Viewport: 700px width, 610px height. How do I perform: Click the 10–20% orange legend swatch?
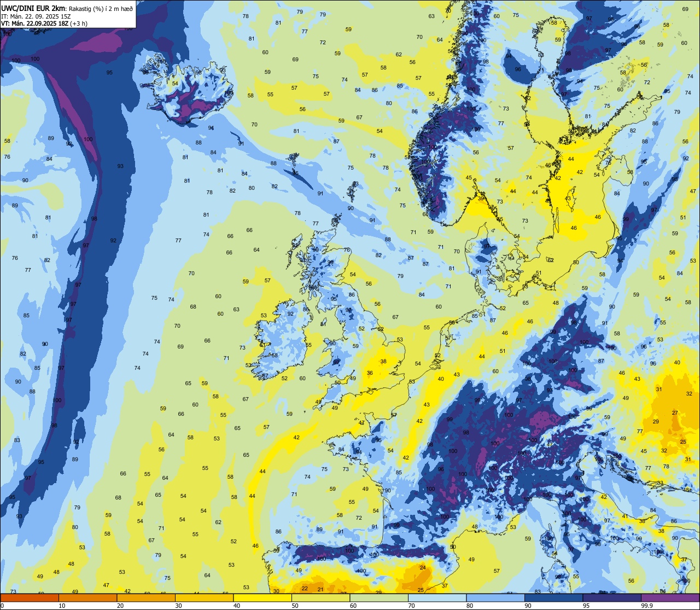(87, 598)
